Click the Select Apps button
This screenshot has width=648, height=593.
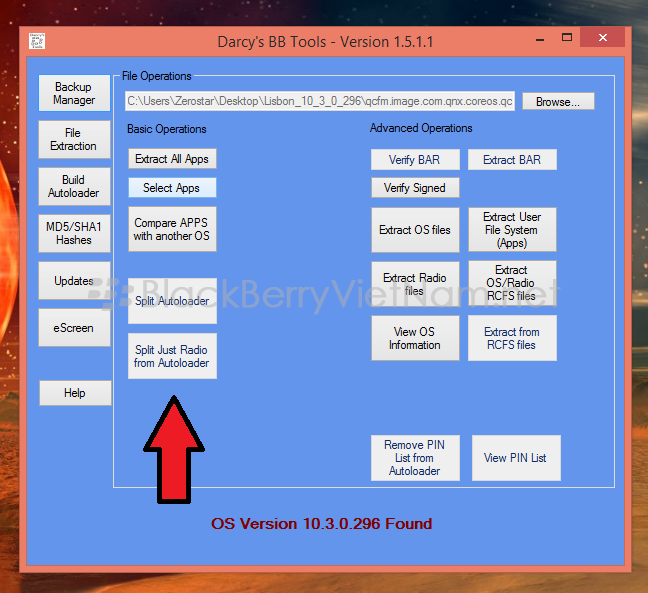[x=172, y=188]
